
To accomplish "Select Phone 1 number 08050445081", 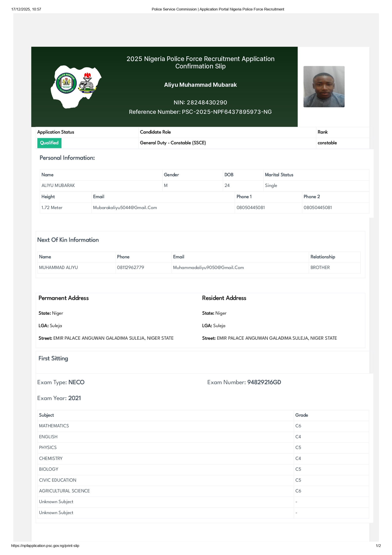I will coord(251,208).
